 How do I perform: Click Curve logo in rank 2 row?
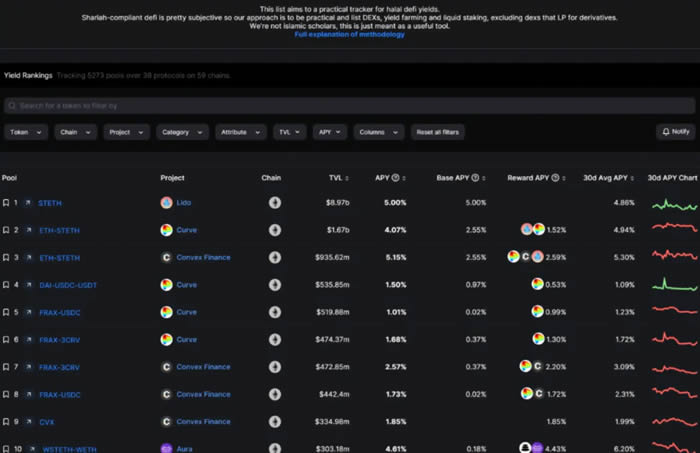(167, 230)
